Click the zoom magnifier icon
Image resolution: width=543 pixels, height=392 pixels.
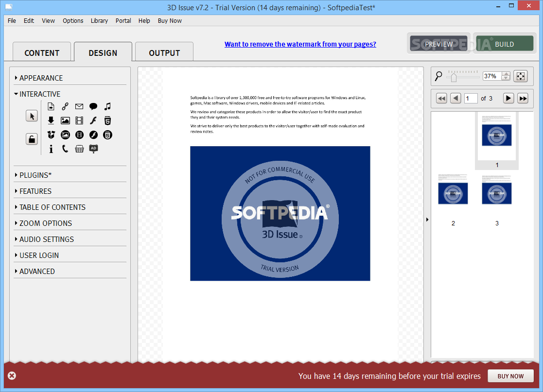pos(438,76)
